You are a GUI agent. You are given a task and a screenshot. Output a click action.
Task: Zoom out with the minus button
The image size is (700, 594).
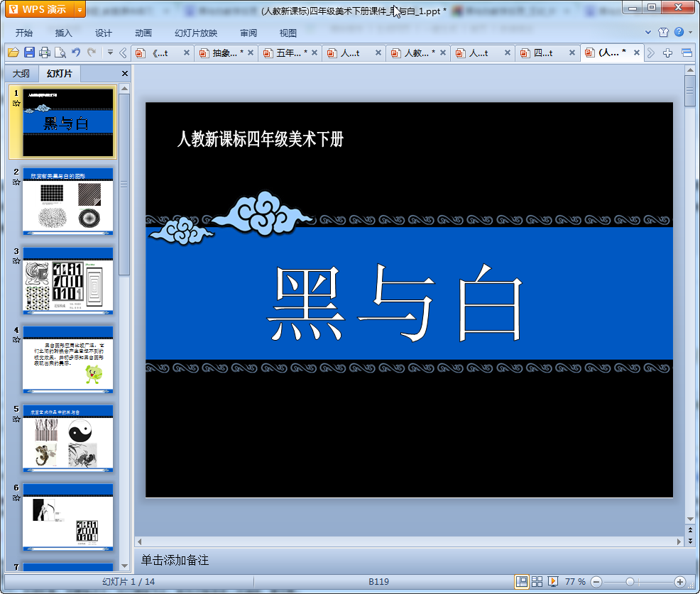(596, 582)
